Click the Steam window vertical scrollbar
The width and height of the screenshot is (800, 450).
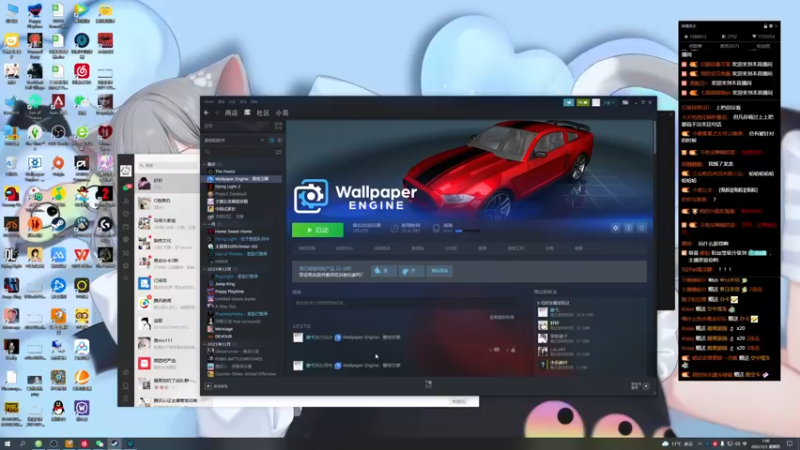(x=655, y=138)
